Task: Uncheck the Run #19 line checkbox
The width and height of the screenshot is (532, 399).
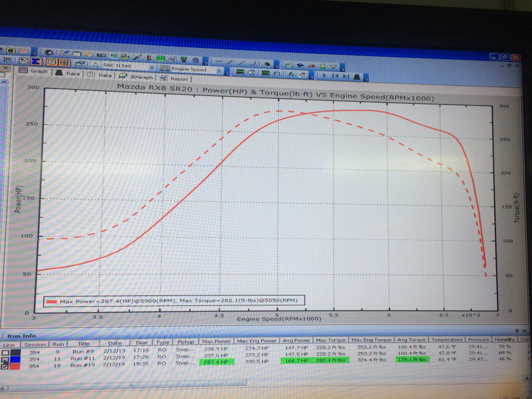Action: coord(5,367)
